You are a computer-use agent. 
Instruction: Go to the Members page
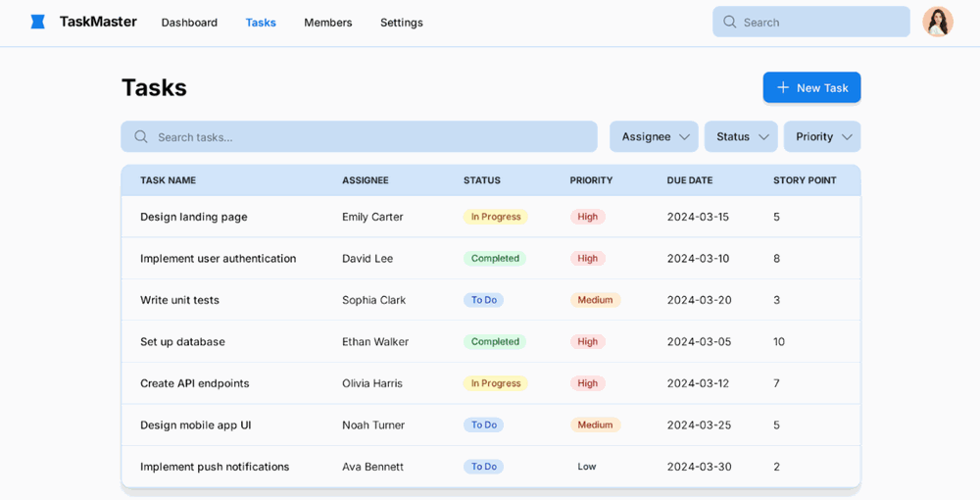(328, 23)
